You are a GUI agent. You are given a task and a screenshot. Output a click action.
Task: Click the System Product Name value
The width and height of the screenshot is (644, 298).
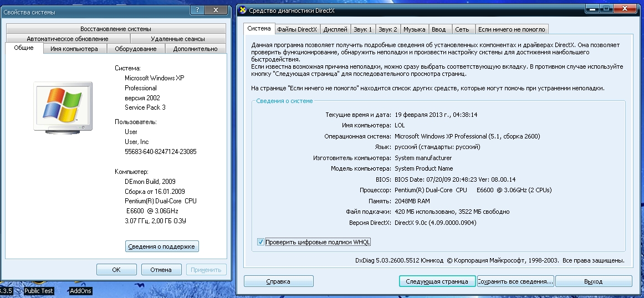(x=424, y=169)
